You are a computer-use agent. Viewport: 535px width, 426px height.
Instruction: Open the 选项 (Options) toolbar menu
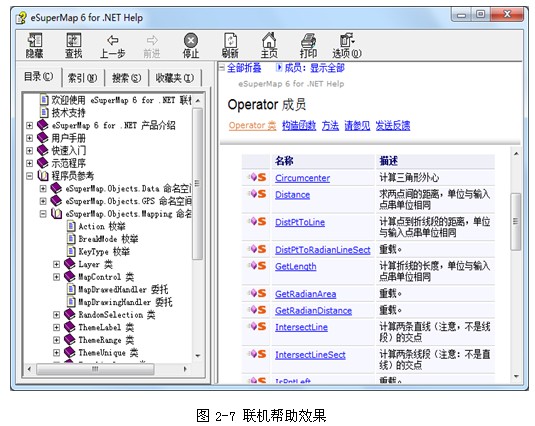347,45
